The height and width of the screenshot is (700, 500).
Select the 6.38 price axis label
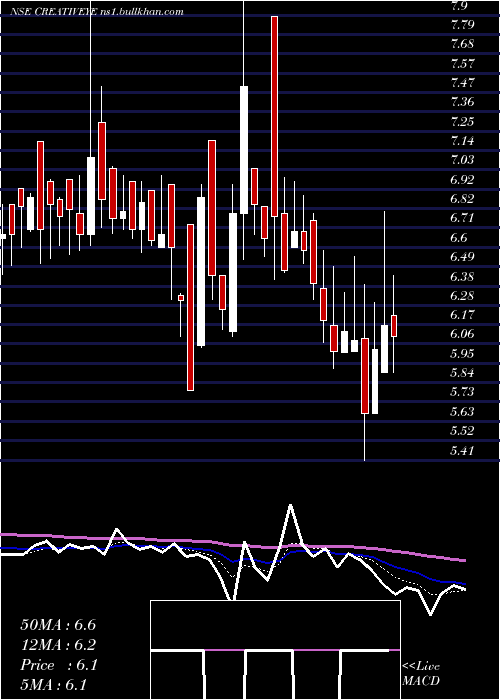(462, 276)
